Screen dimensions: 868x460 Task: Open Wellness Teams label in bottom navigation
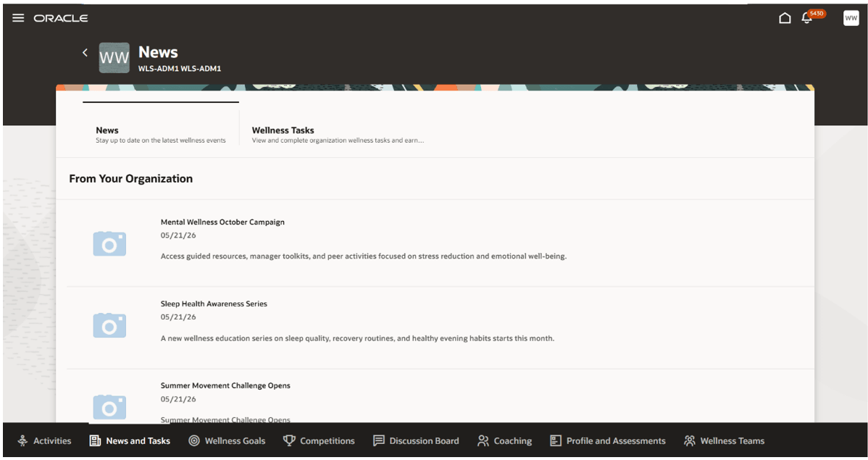[733, 441]
